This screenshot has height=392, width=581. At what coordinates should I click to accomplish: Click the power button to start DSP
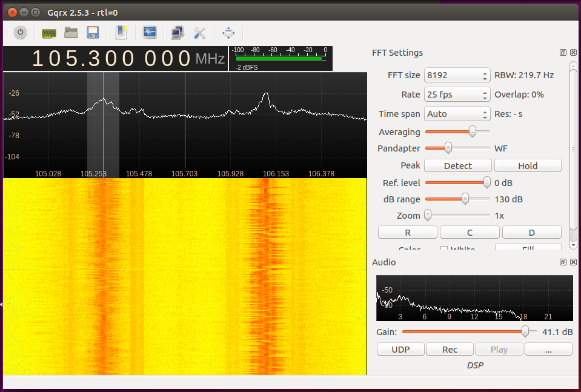click(21, 33)
